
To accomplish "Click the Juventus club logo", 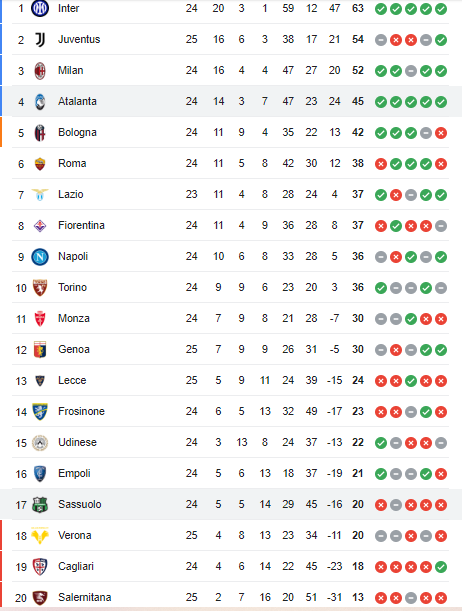I will pos(40,39).
